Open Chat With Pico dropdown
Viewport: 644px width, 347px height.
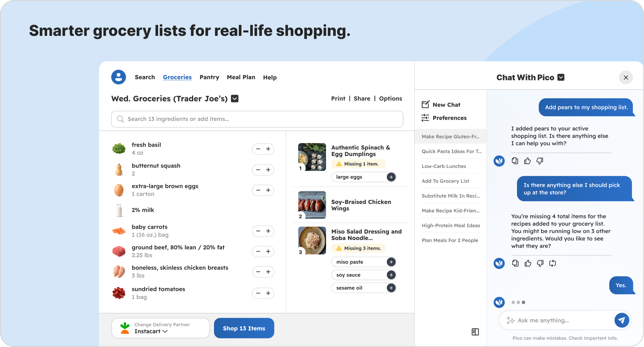[561, 77]
